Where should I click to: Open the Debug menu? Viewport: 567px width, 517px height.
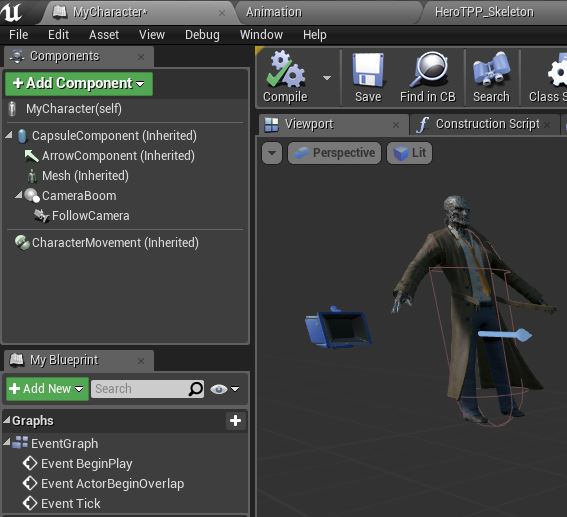(202, 35)
